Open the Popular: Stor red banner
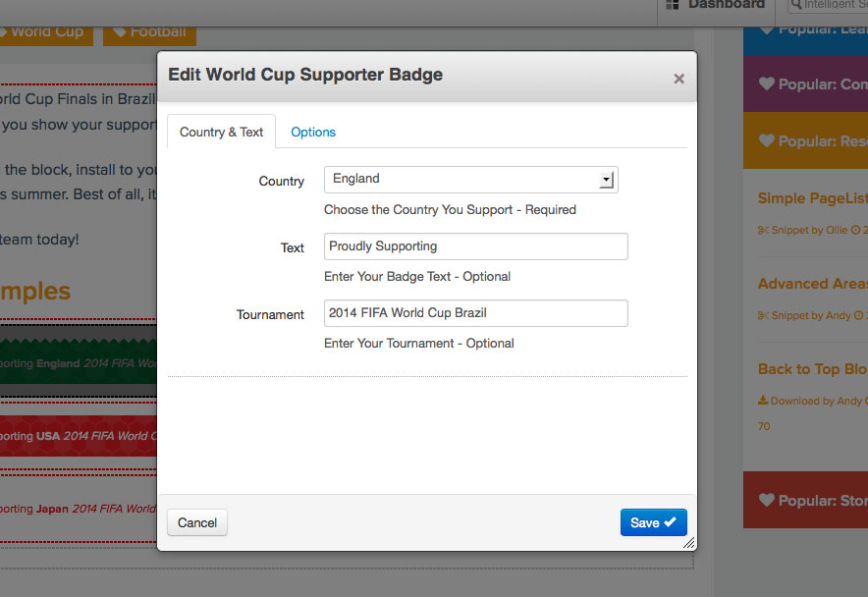Screen dimensions: 868x597 click(x=805, y=500)
